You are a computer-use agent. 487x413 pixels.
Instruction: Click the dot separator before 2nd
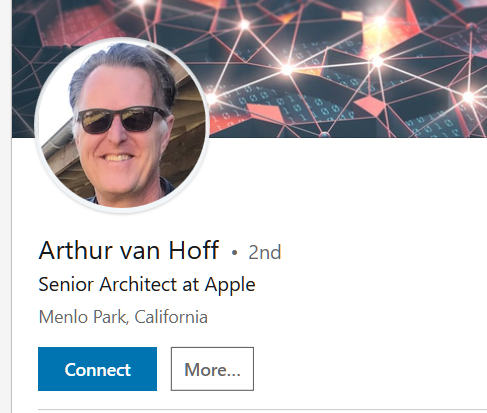point(234,253)
